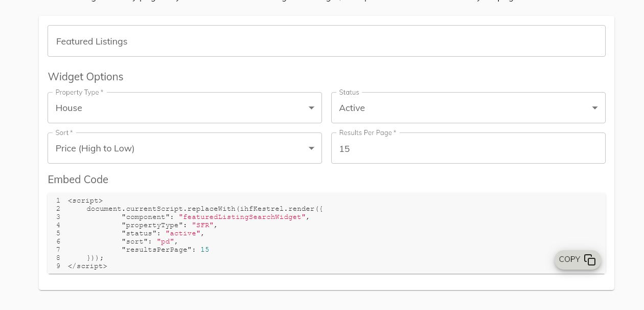Click the "active" value in embed code
Screen dimensions: 644x310
(x=183, y=233)
